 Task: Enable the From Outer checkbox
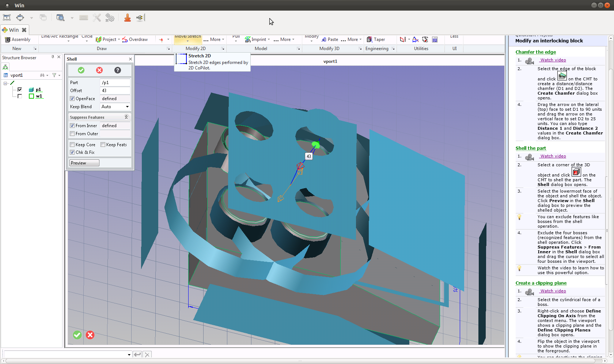pyautogui.click(x=72, y=134)
